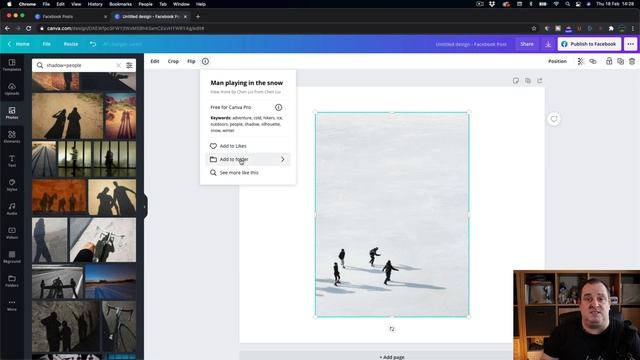
Task: Click the Home button in Canva
Action: [19, 44]
